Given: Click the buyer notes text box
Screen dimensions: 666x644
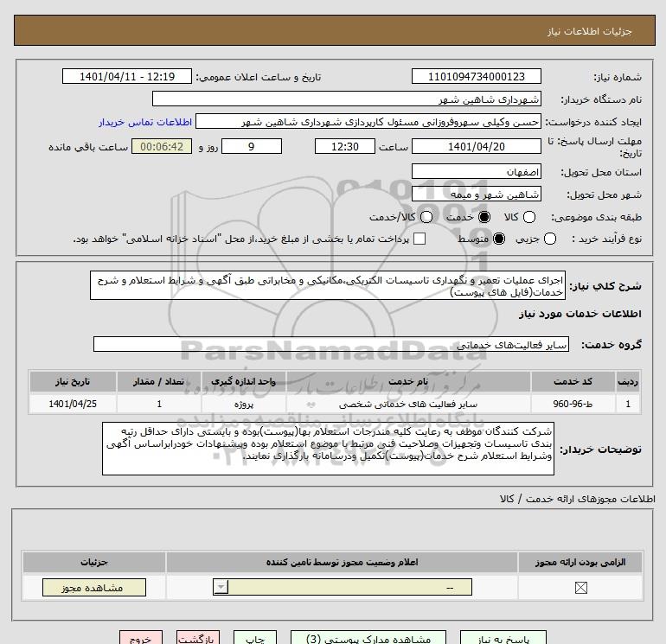Looking at the screenshot, I should (328, 449).
